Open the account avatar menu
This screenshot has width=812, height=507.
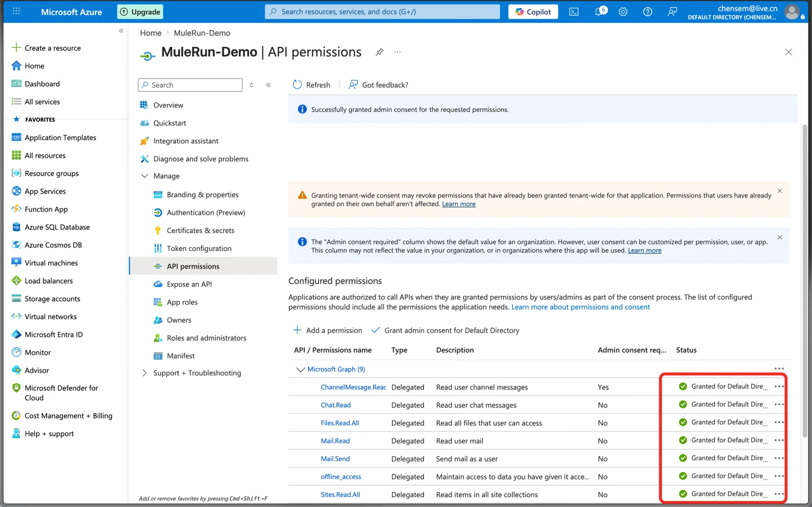point(792,12)
